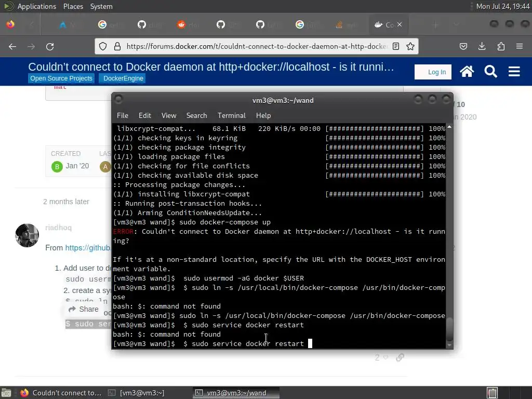This screenshot has height=399, width=532.
Task: Click the green B creator avatar
Action: click(57, 167)
